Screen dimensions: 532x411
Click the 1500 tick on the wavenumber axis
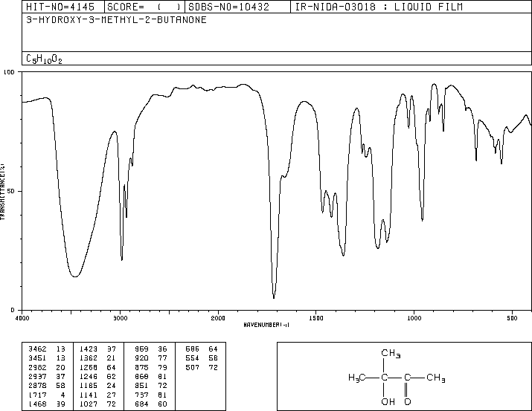click(315, 317)
